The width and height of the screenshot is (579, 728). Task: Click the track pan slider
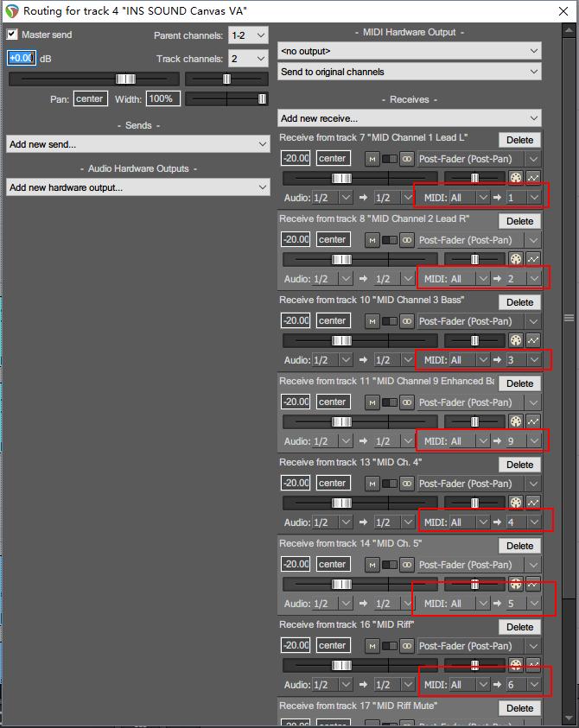[x=226, y=79]
